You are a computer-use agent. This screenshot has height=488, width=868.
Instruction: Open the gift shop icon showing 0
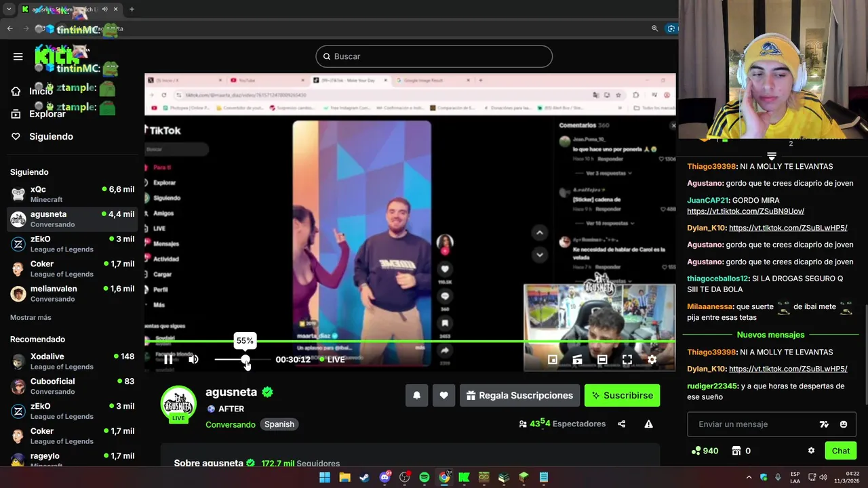741,451
